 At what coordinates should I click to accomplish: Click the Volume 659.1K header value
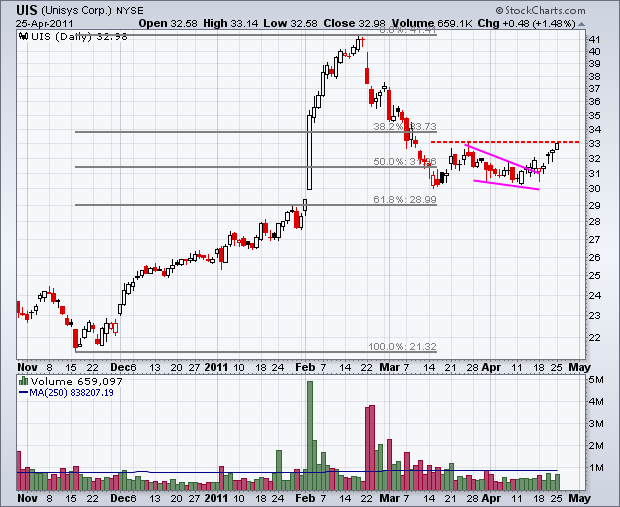[432, 23]
